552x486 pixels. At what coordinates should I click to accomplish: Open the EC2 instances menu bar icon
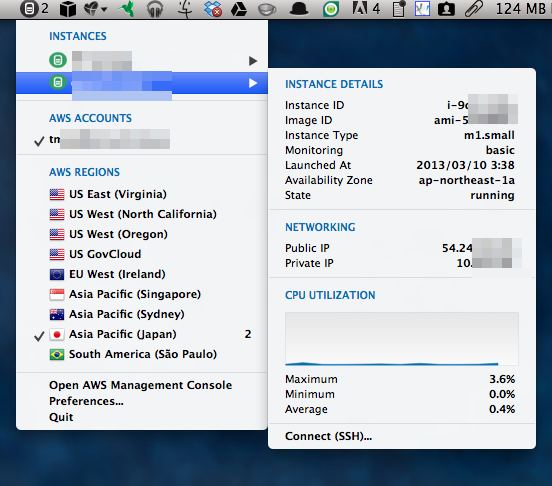34,8
